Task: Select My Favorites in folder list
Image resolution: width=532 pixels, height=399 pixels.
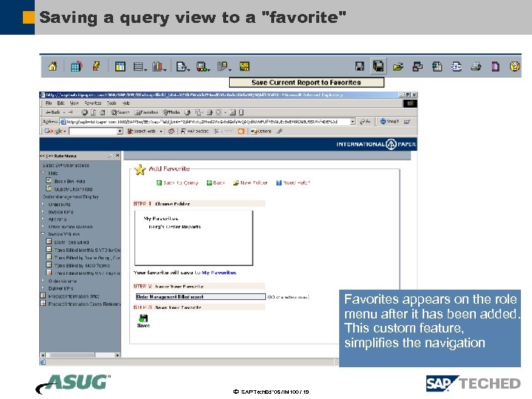Action: pos(161,219)
